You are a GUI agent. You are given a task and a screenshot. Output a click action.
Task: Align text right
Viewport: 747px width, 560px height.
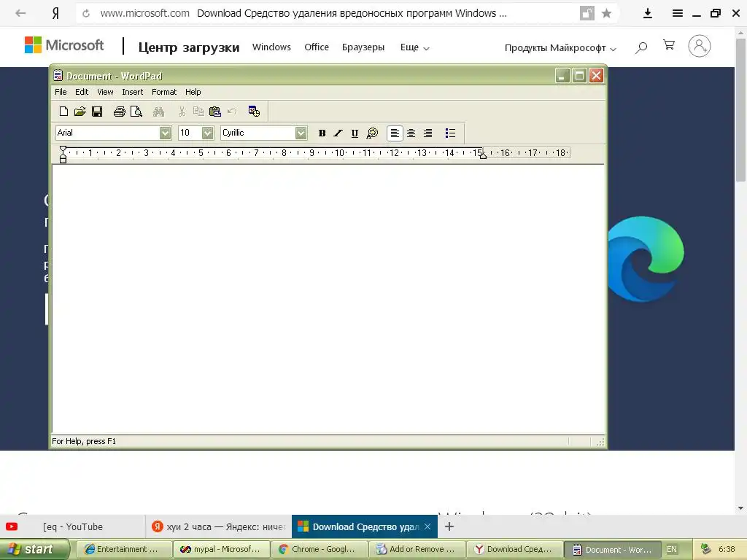tap(427, 133)
